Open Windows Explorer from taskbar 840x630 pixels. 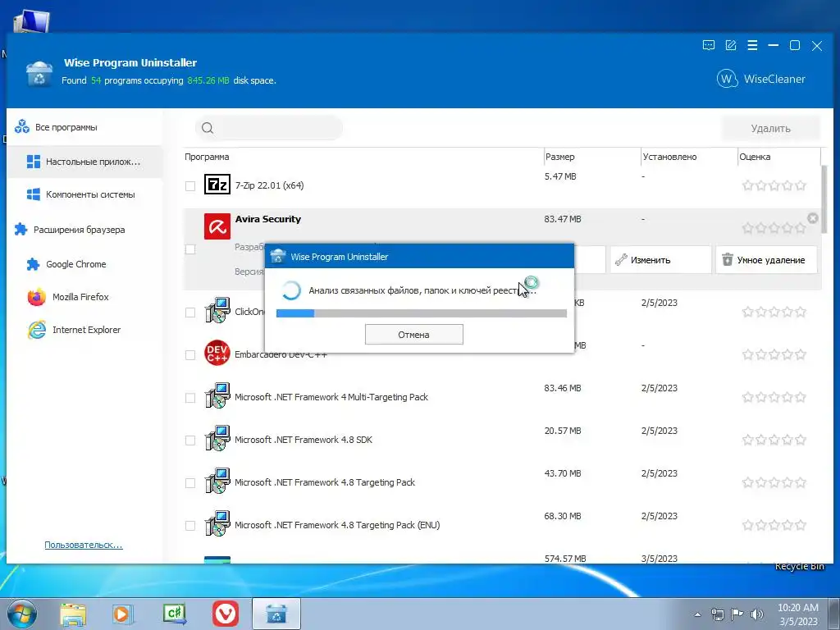(73, 614)
